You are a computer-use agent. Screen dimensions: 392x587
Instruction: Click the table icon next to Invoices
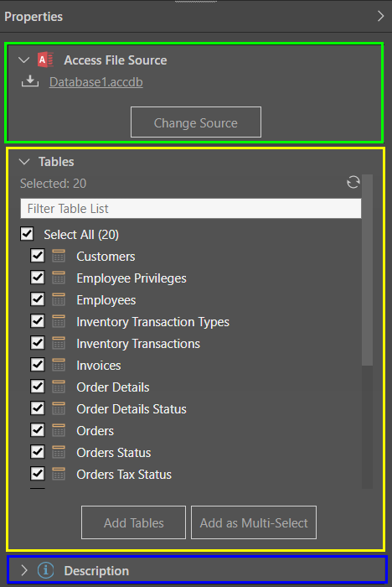pos(59,365)
